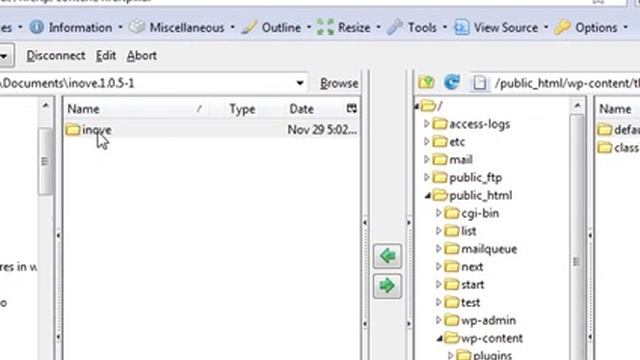Expand the test folder
Viewport: 640px width, 360px height.
pyautogui.click(x=438, y=302)
